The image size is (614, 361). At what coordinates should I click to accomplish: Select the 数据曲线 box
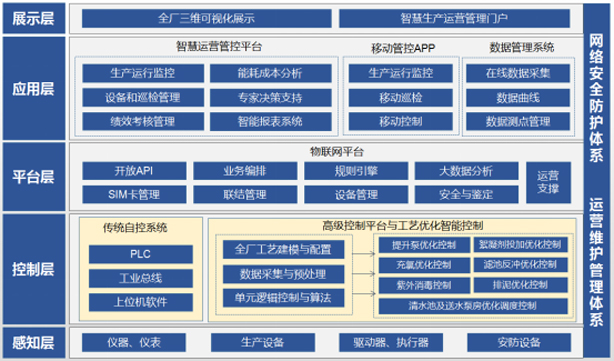pos(518,97)
